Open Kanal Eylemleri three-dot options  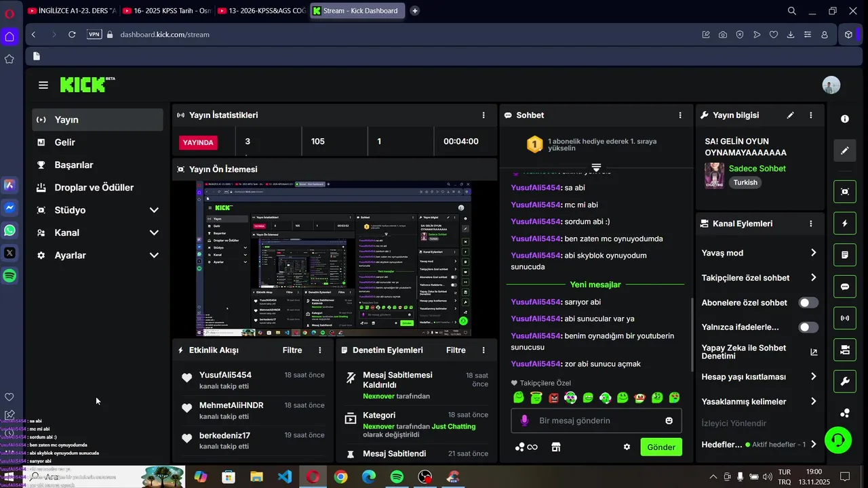point(811,224)
